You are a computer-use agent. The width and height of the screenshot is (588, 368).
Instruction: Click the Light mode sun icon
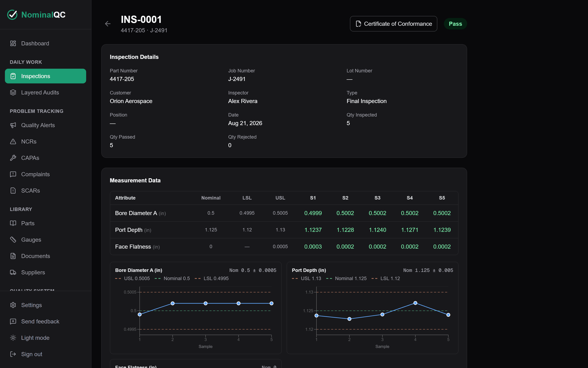pyautogui.click(x=13, y=338)
